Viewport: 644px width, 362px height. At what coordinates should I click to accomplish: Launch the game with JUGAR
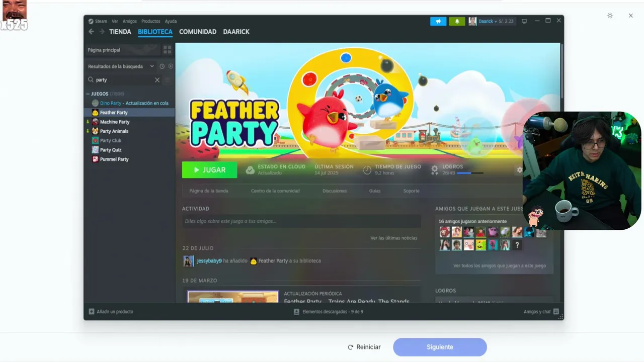point(209,170)
